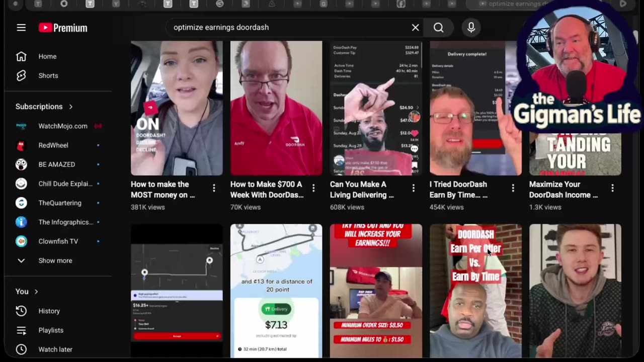Play 'I Tried DoorDash Earn By Time' thumbnail

coord(475,108)
